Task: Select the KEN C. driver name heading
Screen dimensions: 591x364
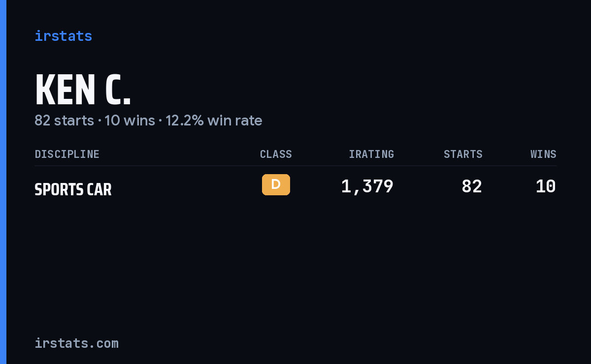Action: [83, 90]
